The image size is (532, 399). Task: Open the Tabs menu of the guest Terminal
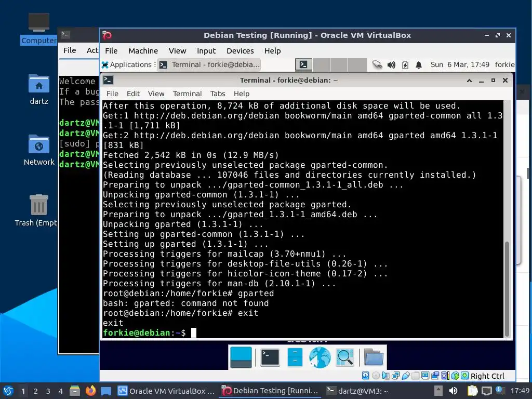point(218,94)
